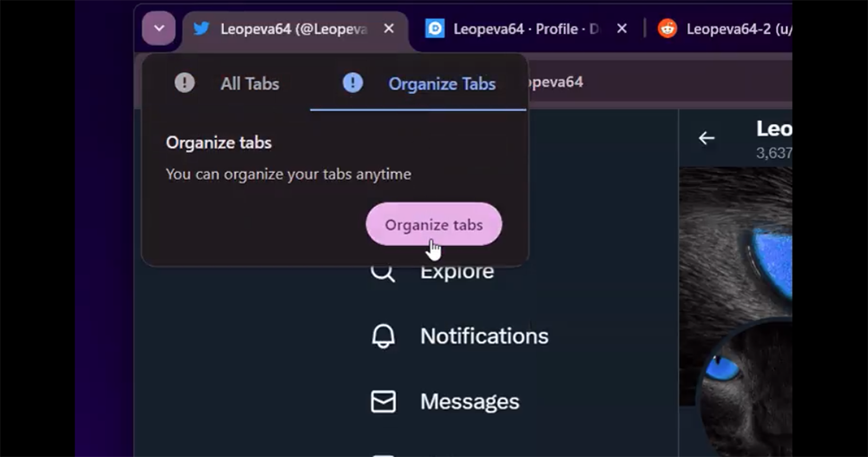The width and height of the screenshot is (868, 457).
Task: Close the Leopeva64 Profile Disqus tab
Action: [x=622, y=29]
